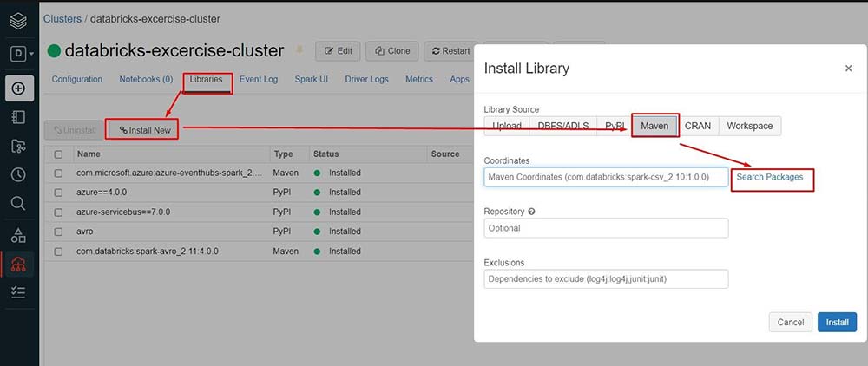
Task: Switch to the Metrics tab
Action: (419, 79)
